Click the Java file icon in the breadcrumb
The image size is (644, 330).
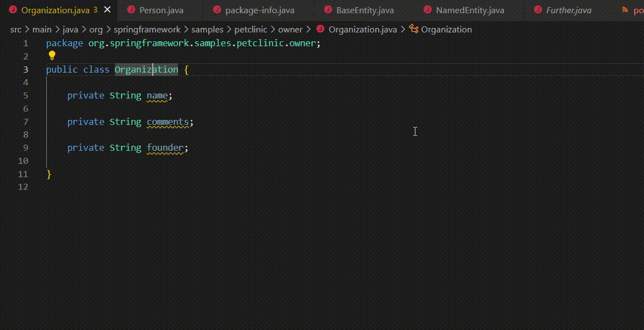tap(320, 29)
